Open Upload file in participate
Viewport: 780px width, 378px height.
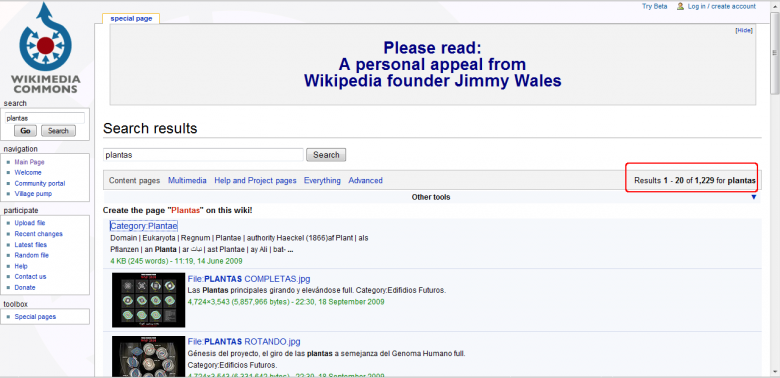tap(30, 223)
